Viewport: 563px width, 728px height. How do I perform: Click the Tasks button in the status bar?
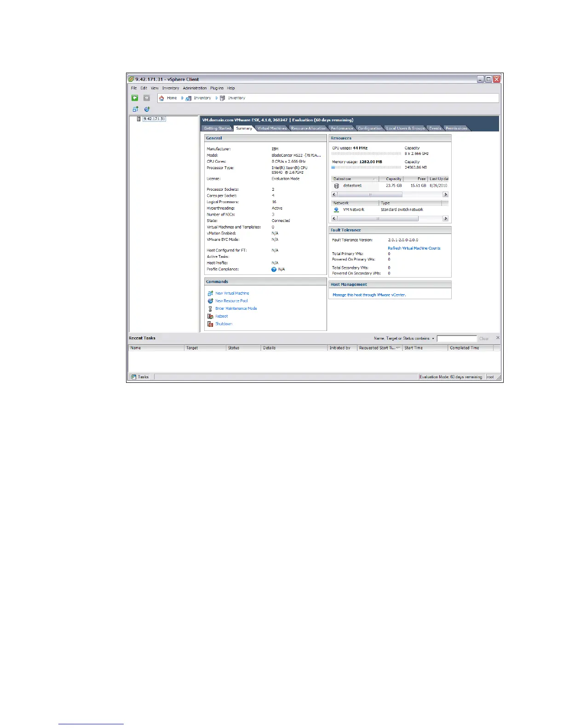click(140, 377)
